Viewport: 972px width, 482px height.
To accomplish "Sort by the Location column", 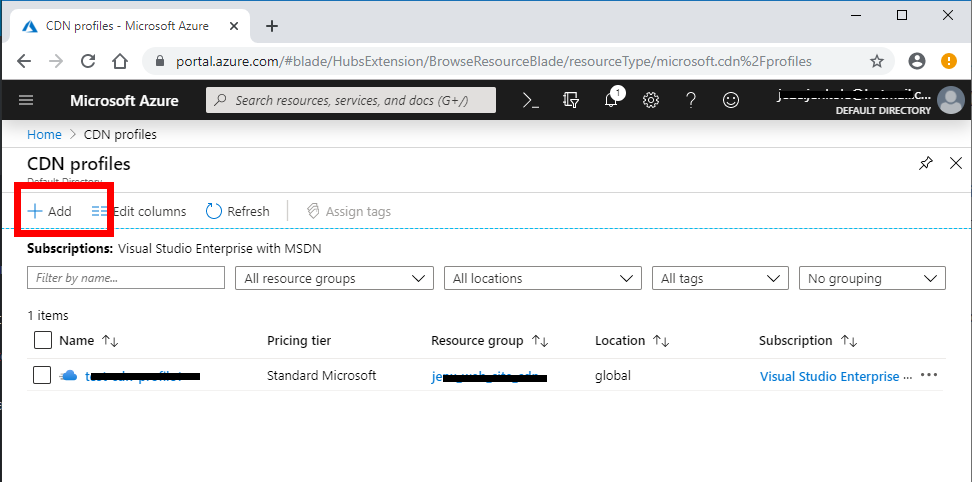I will pyautogui.click(x=632, y=341).
